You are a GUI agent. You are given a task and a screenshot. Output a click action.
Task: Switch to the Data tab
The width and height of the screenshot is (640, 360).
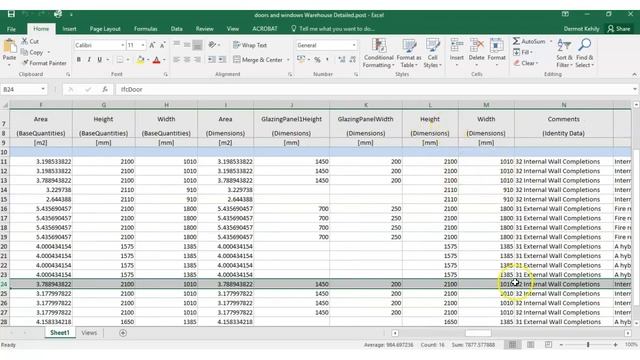tap(177, 29)
